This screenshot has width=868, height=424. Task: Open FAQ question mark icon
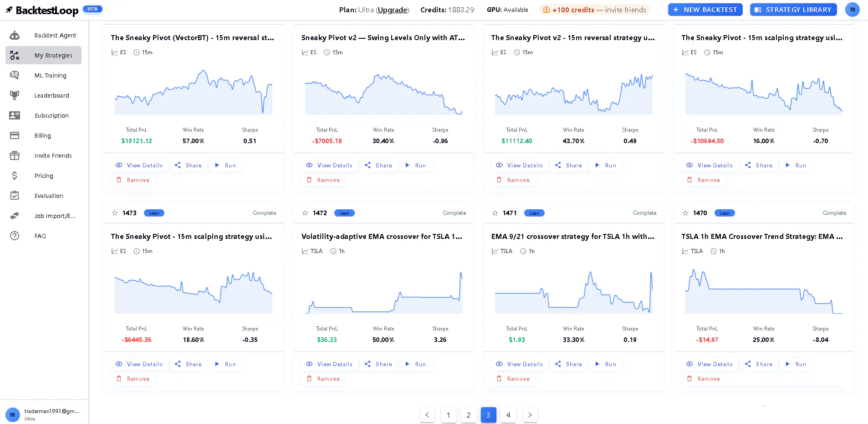pyautogui.click(x=15, y=236)
